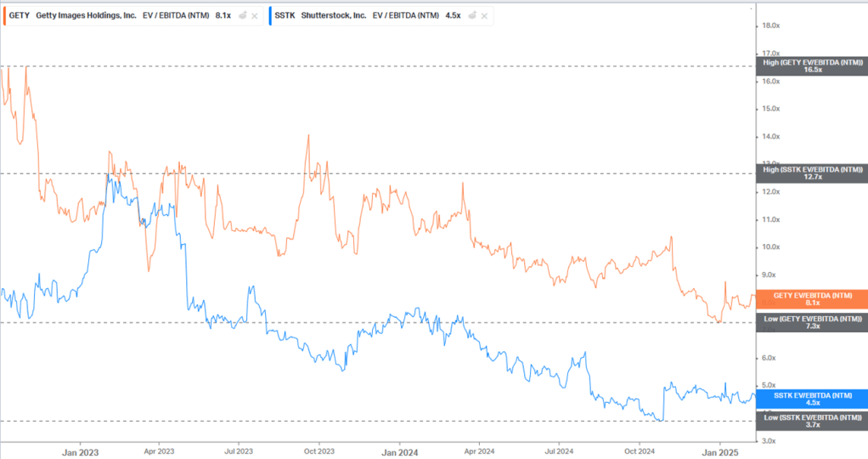
Task: Remove the GETY series with its X icon
Action: (255, 15)
